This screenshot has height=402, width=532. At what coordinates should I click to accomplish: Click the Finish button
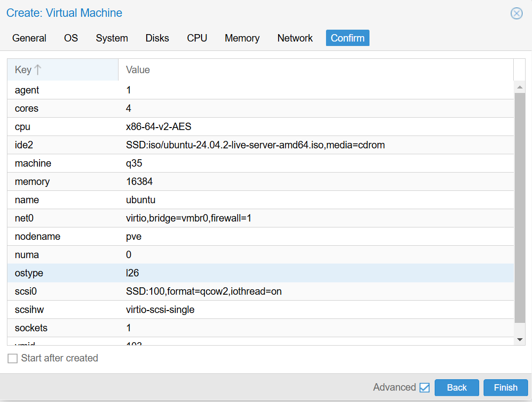tap(505, 388)
